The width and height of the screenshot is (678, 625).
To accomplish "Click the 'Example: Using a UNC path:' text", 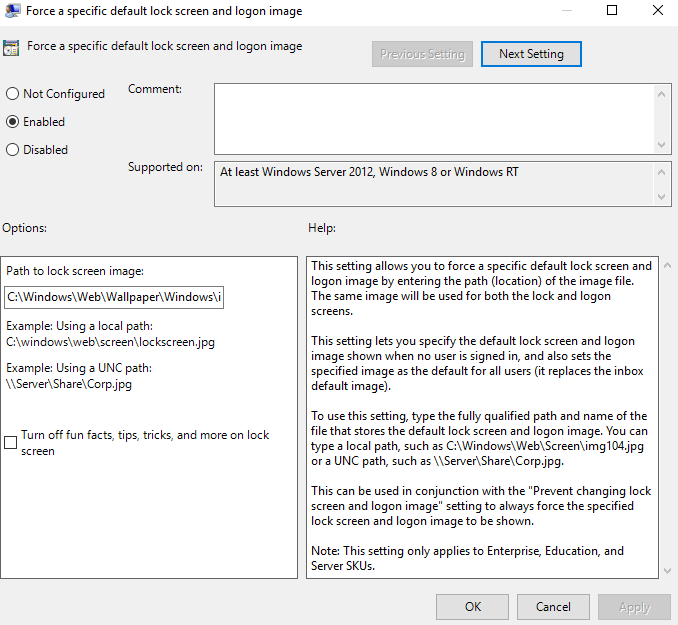I will pyautogui.click(x=79, y=368).
